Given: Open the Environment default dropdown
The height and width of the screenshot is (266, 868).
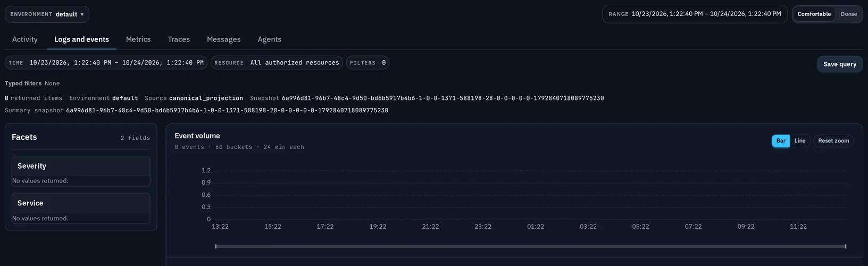Looking at the screenshot, I should [x=47, y=14].
